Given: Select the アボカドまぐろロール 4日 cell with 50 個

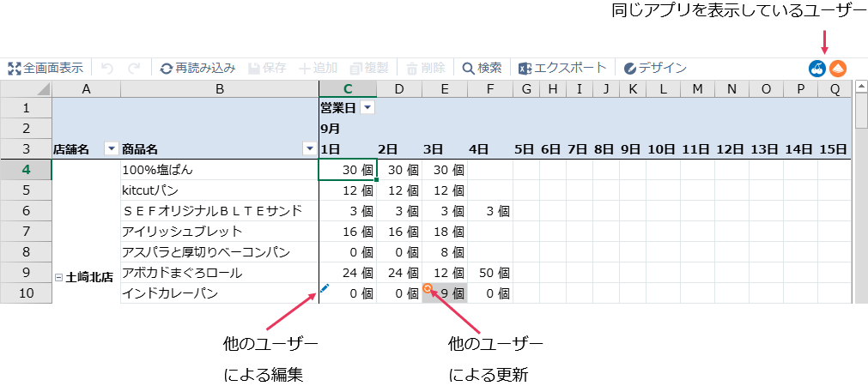Looking at the screenshot, I should coord(490,273).
